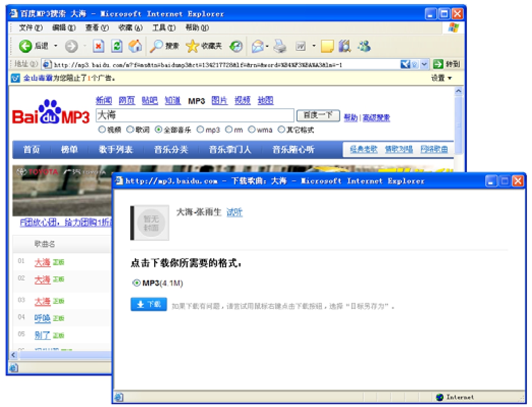
Task: Click the 正版 badge on song row 04
Action: pyautogui.click(x=58, y=318)
